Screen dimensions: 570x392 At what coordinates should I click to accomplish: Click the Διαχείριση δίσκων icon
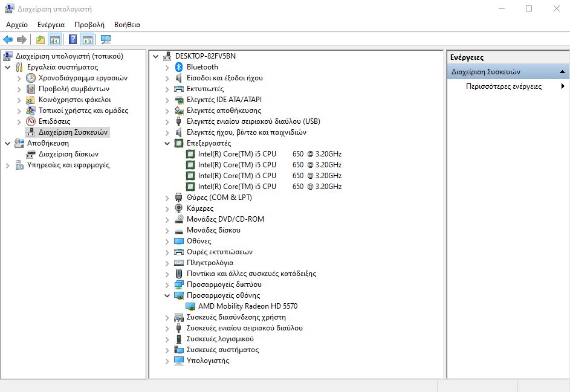coord(31,154)
